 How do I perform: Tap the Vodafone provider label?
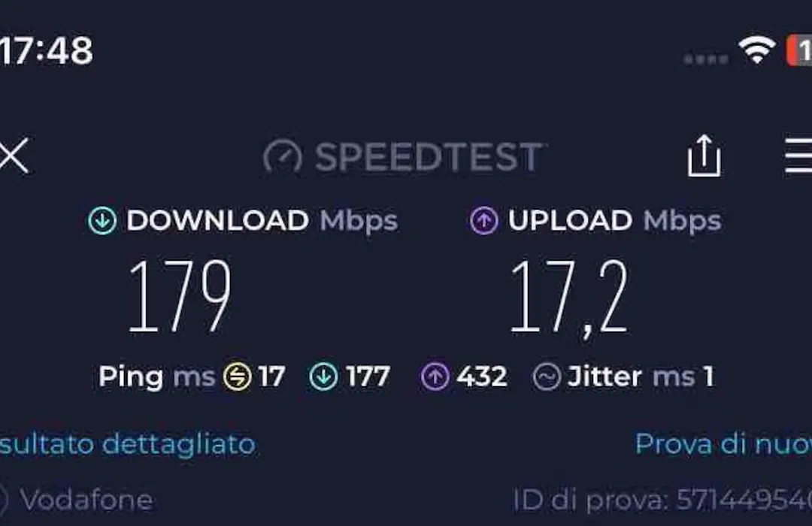pos(86,500)
